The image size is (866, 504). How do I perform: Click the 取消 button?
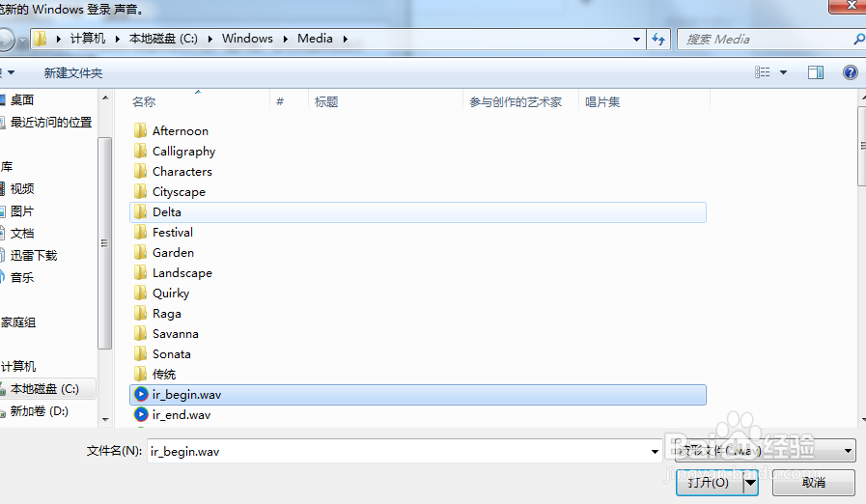click(x=814, y=483)
